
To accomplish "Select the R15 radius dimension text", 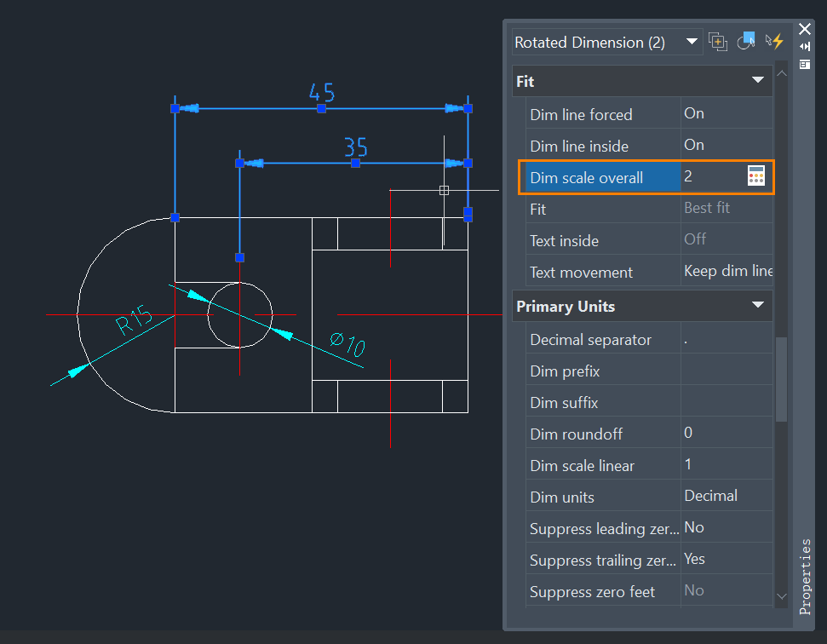I will pos(134,319).
